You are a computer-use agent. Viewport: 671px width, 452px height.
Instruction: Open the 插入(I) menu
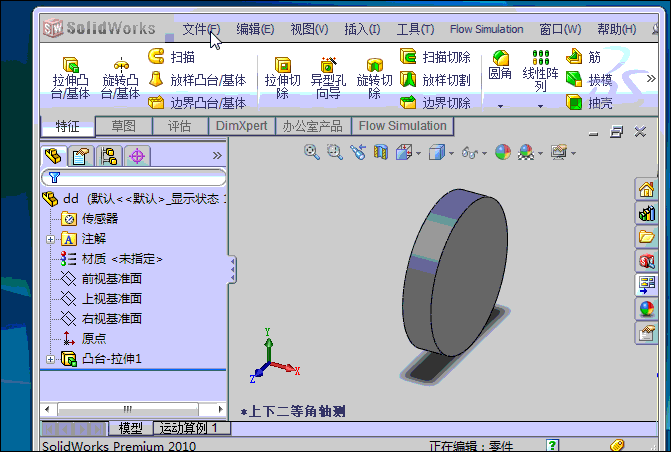(362, 29)
